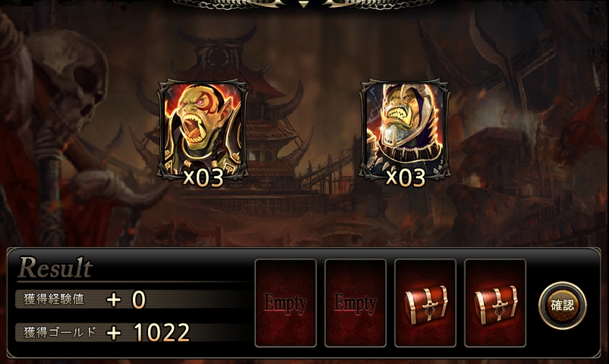Click the ornate emblem at top center
The width and height of the screenshot is (609, 364).
point(303,4)
